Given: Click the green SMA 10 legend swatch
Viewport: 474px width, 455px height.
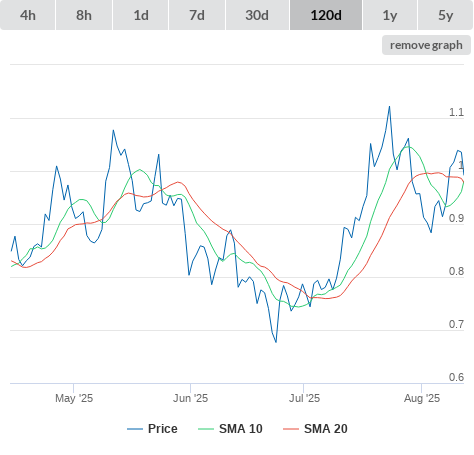Looking at the screenshot, I should pyautogui.click(x=206, y=429).
